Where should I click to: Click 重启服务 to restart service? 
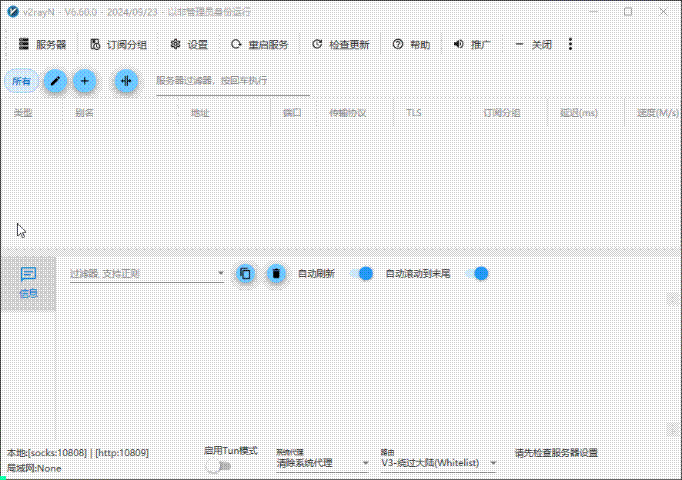click(x=260, y=44)
